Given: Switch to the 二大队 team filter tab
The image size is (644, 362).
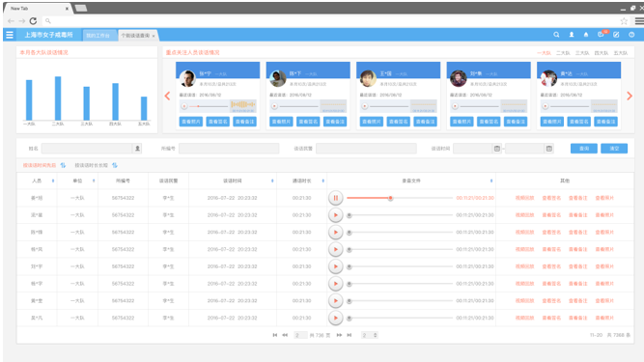Looking at the screenshot, I should [563, 53].
